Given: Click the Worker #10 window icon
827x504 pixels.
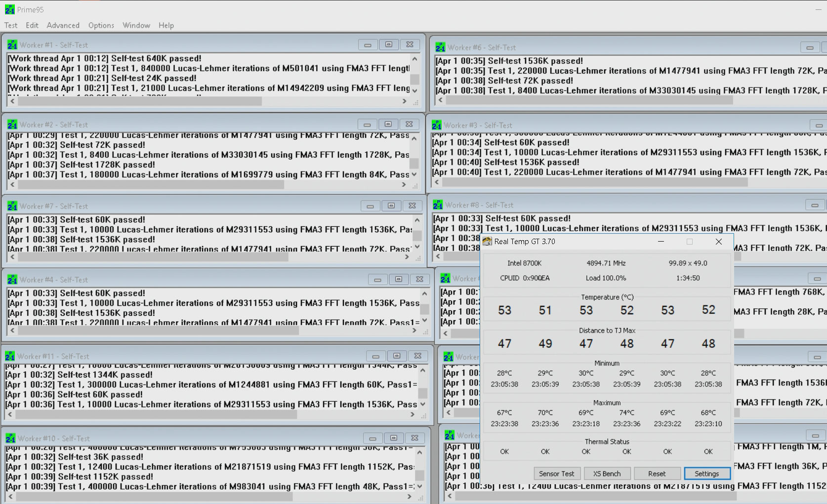Looking at the screenshot, I should point(10,438).
